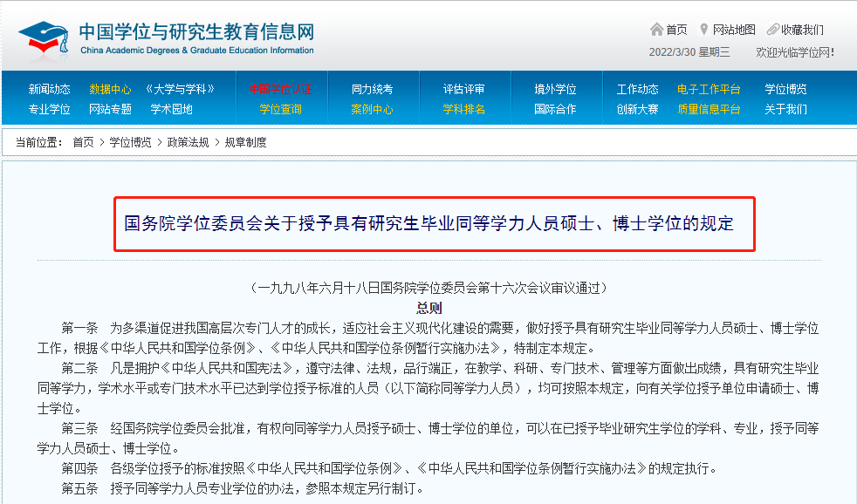Image resolution: width=857 pixels, height=504 pixels.
Task: Click the paperclip bookmark icon
Action: pyautogui.click(x=772, y=30)
